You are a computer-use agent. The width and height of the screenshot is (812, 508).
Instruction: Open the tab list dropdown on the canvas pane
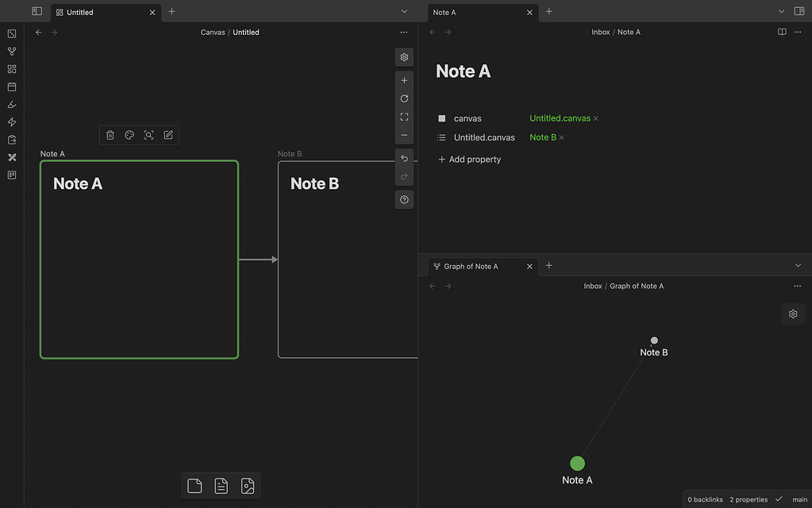[403, 11]
